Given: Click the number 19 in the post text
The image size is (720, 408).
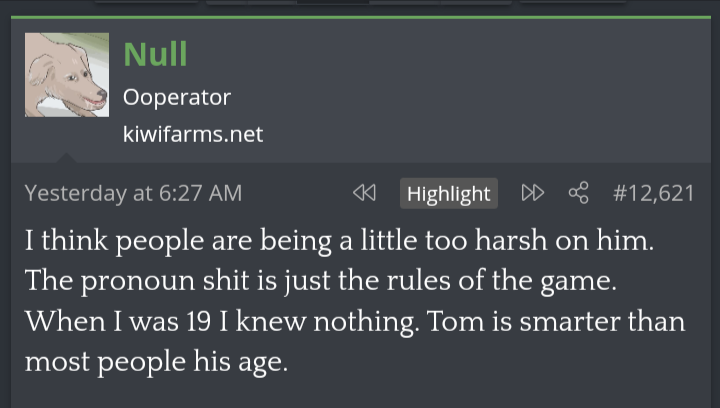Looking at the screenshot, I should click(198, 322).
